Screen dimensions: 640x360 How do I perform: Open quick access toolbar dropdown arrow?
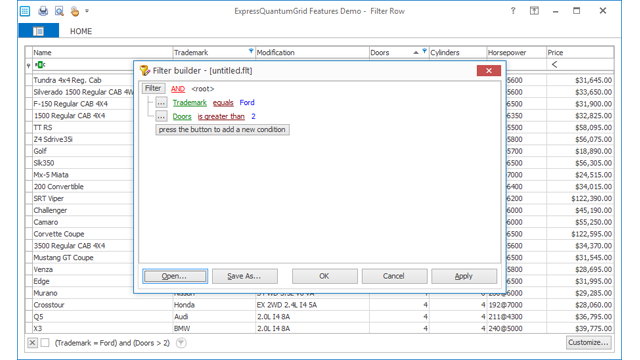87,11
